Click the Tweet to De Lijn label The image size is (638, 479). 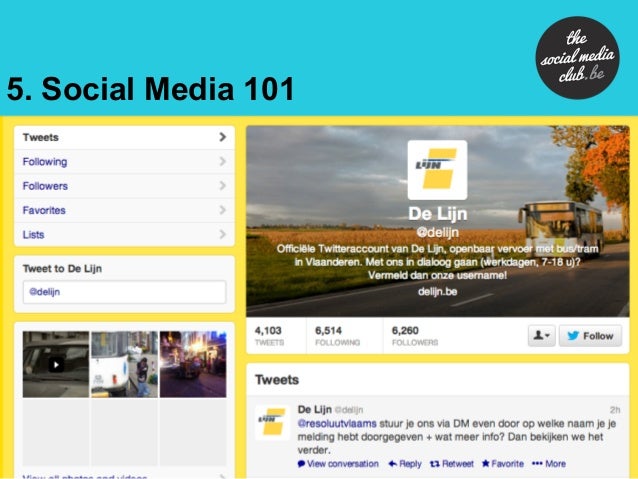[62, 269]
